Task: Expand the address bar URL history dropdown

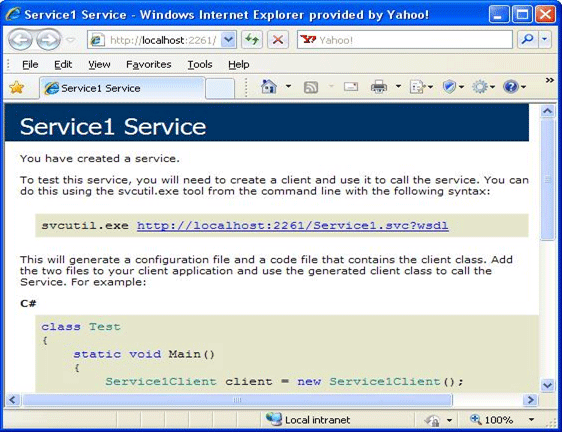Action: [x=228, y=40]
